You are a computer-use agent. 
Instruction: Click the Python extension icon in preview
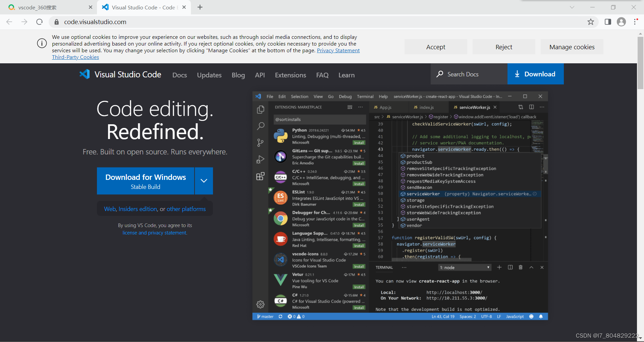280,136
